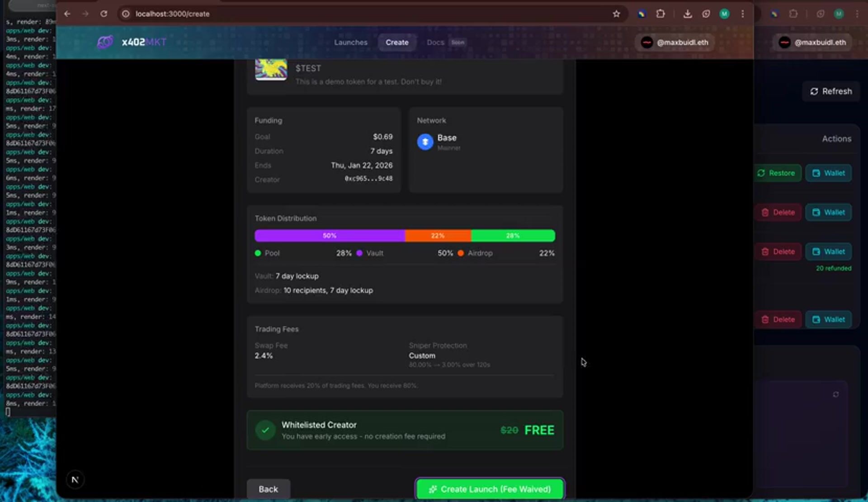
Task: Navigate to the Launches page
Action: coord(351,42)
